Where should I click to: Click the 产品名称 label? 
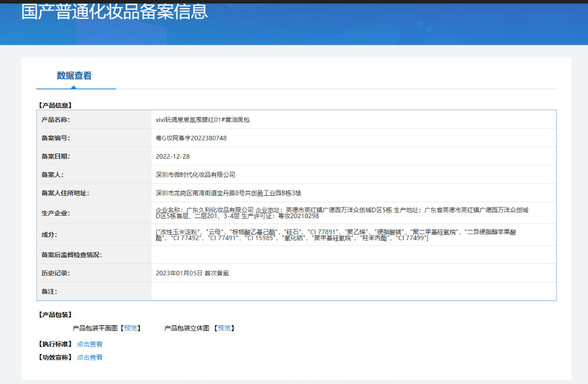(55, 120)
